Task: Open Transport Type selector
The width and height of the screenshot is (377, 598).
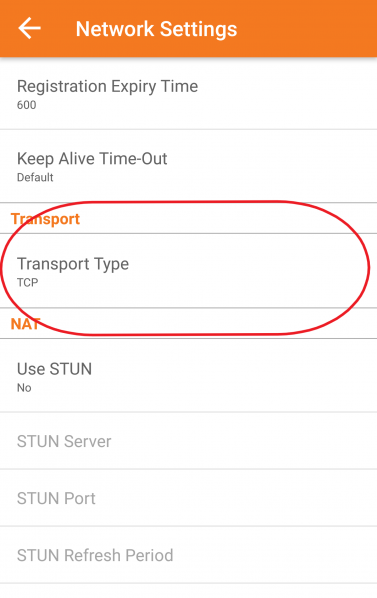Action: coord(188,270)
